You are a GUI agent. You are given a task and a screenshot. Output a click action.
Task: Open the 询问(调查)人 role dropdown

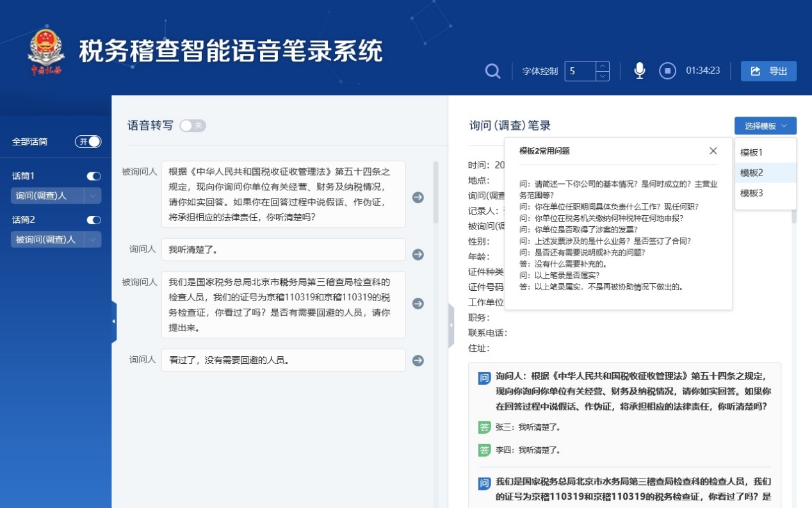(x=56, y=196)
